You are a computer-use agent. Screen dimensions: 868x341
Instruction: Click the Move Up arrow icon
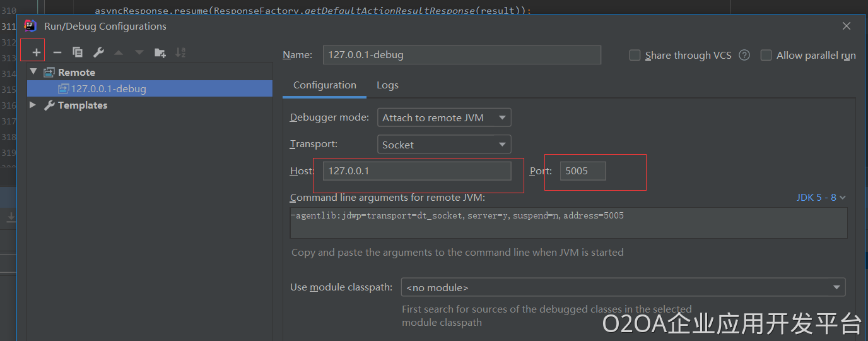(119, 52)
